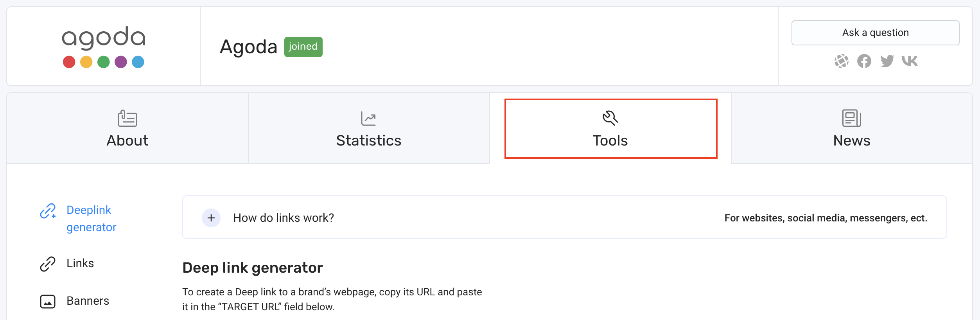Screen dimensions: 980x320
Task: Click the News newspaper icon
Action: click(852, 118)
